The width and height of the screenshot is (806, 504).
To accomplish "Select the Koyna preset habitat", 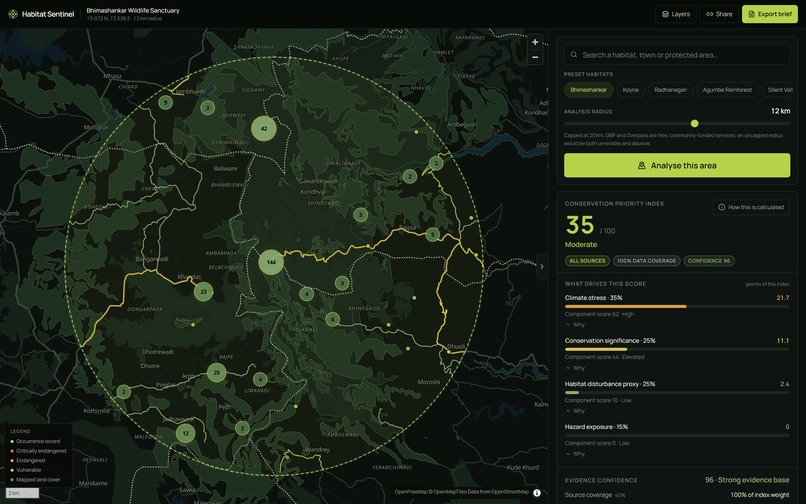I will [x=630, y=89].
